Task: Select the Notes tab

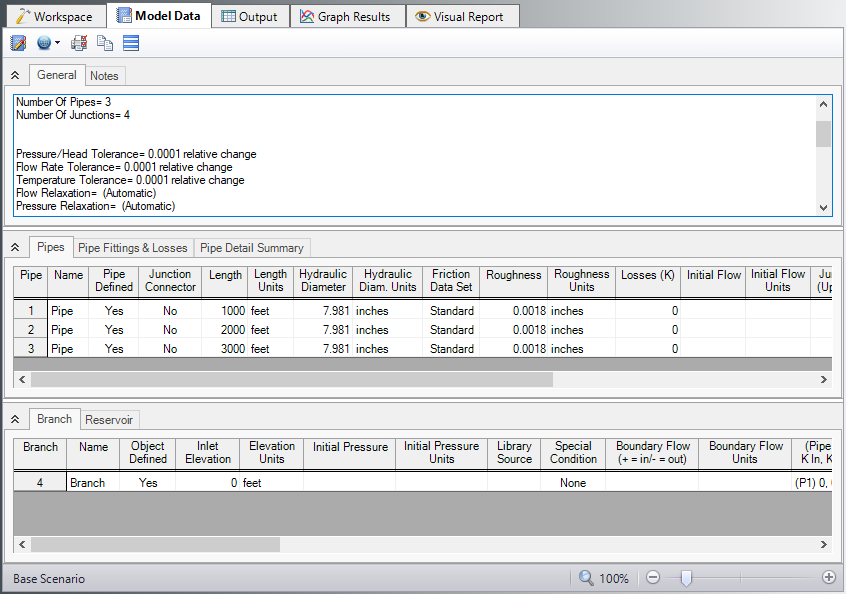Action: point(104,75)
